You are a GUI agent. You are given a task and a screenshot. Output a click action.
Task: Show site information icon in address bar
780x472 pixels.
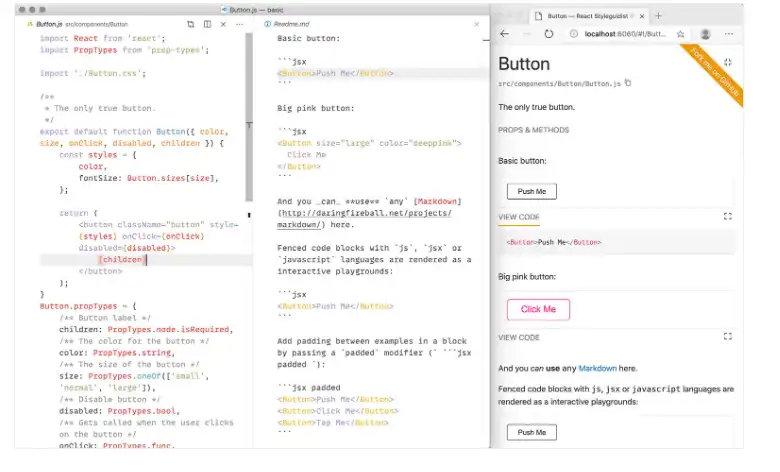click(574, 34)
